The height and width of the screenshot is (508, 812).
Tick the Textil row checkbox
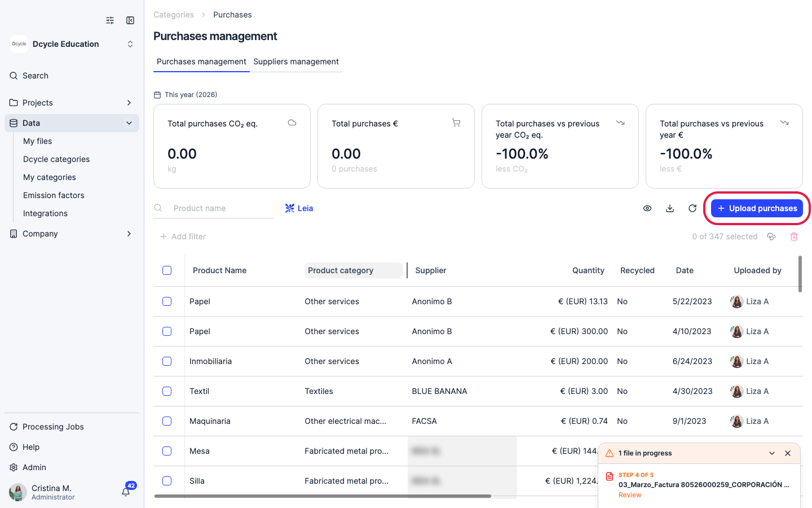(x=167, y=391)
